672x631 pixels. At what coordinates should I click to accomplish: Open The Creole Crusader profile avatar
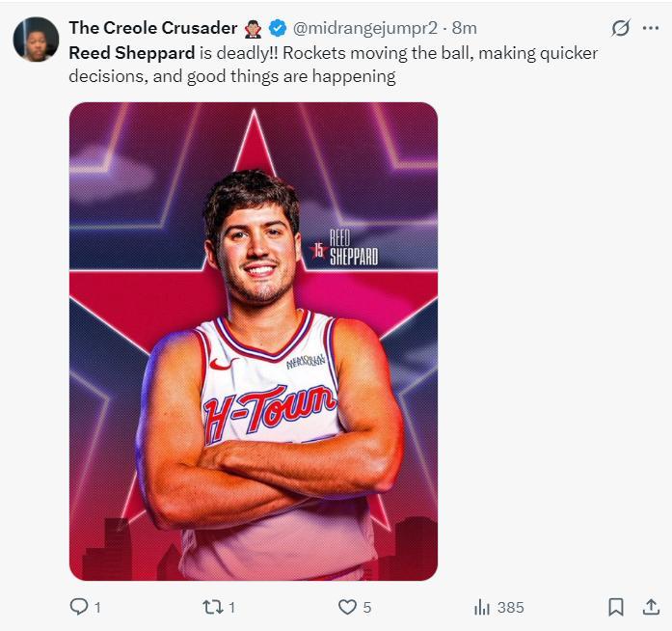point(36,40)
